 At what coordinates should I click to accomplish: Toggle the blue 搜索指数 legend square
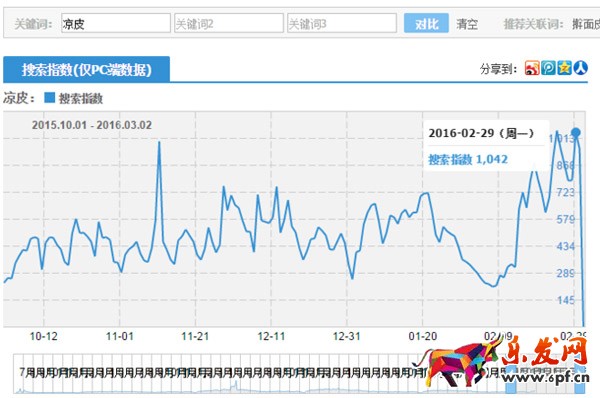pos(49,98)
